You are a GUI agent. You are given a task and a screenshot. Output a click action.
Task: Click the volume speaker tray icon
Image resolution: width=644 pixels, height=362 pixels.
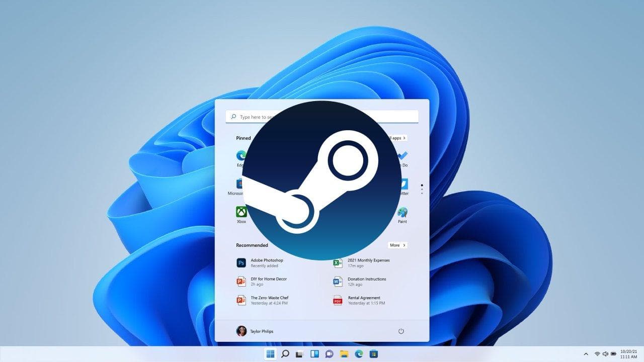[x=605, y=354]
